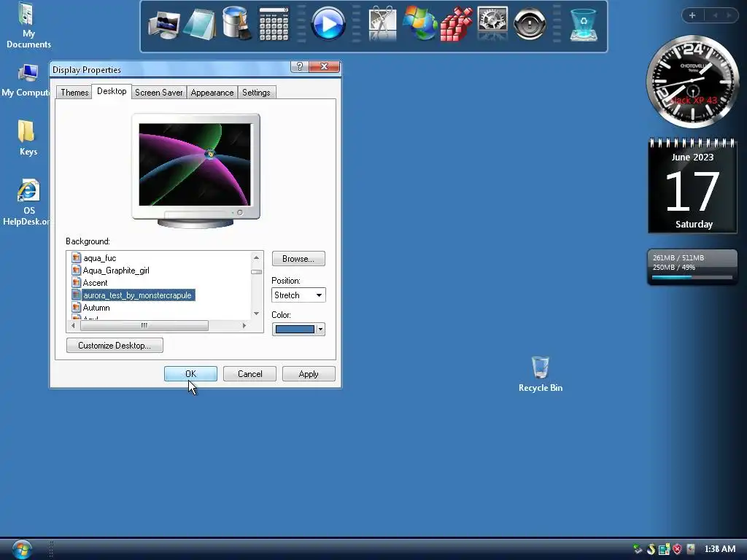Launch the Notepad icon in the dock
Viewport: 747px width, 560px height.
click(200, 24)
